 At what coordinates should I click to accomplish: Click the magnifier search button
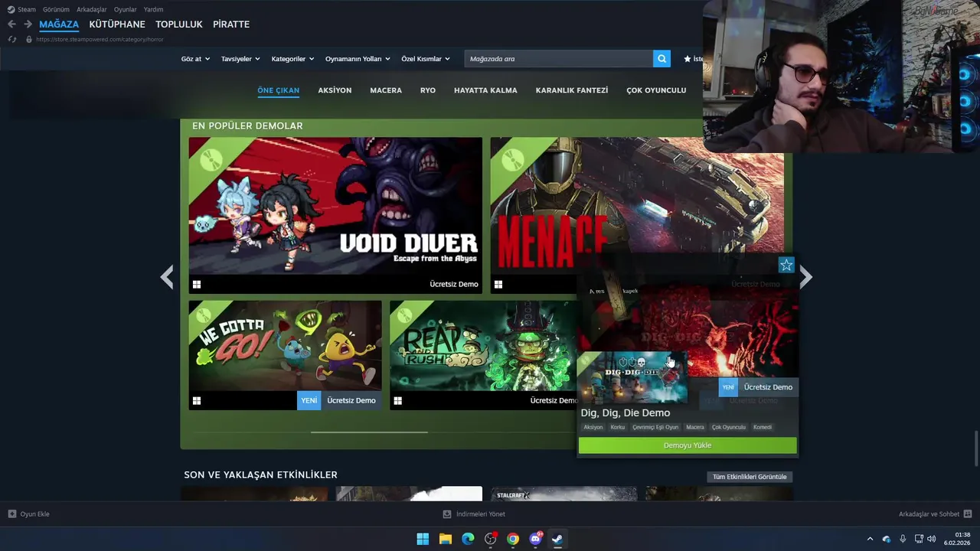tap(661, 59)
